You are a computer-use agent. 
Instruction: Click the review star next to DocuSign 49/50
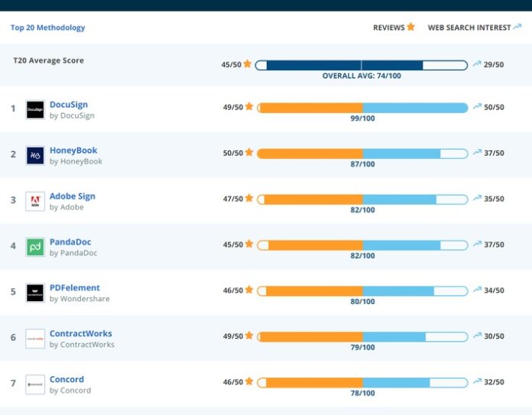249,106
